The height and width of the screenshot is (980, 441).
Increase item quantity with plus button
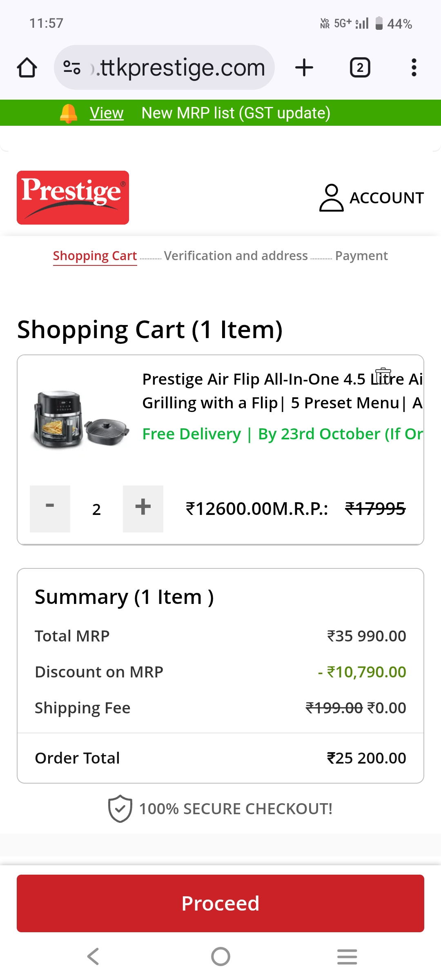143,509
